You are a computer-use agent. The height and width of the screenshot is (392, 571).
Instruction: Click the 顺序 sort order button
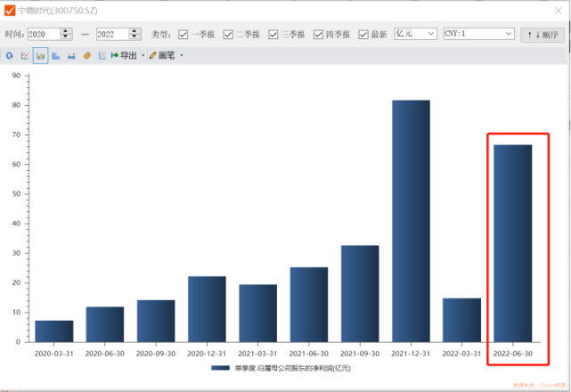(x=542, y=34)
